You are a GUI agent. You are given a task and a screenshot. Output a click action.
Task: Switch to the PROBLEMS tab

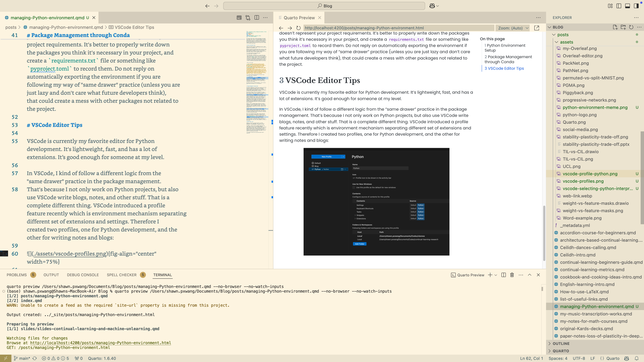(x=16, y=275)
